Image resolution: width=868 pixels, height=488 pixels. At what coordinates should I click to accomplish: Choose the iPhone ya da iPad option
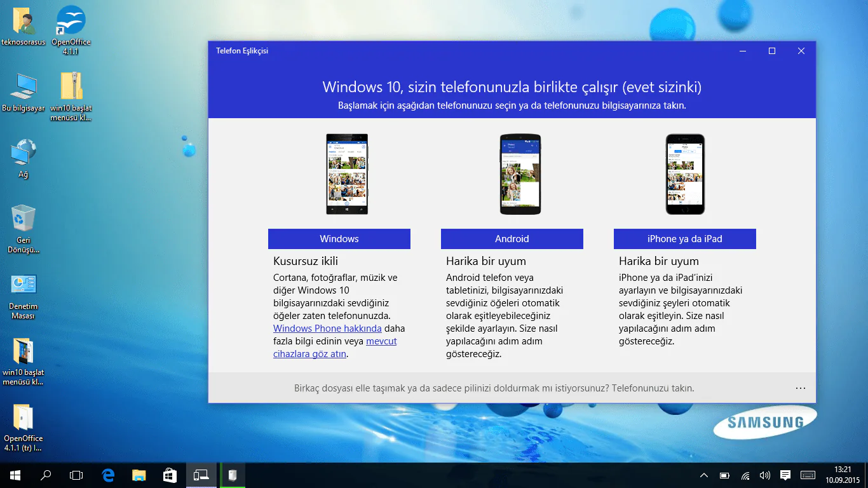click(684, 238)
